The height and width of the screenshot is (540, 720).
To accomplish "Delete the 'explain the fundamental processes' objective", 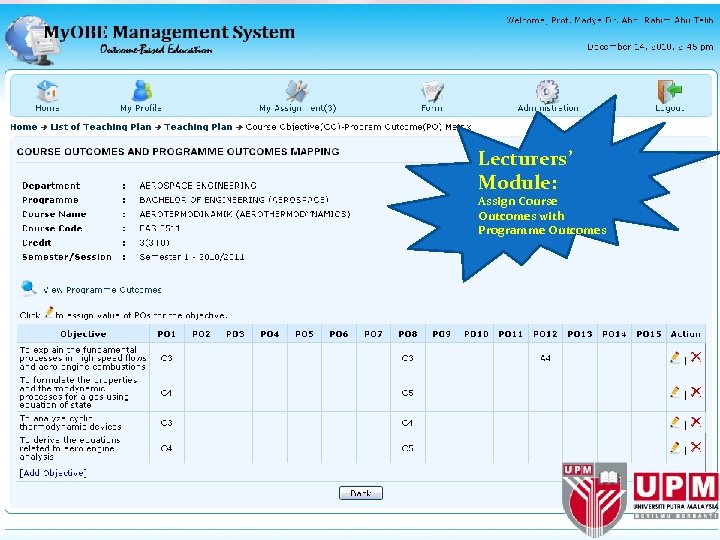I will [x=696, y=357].
